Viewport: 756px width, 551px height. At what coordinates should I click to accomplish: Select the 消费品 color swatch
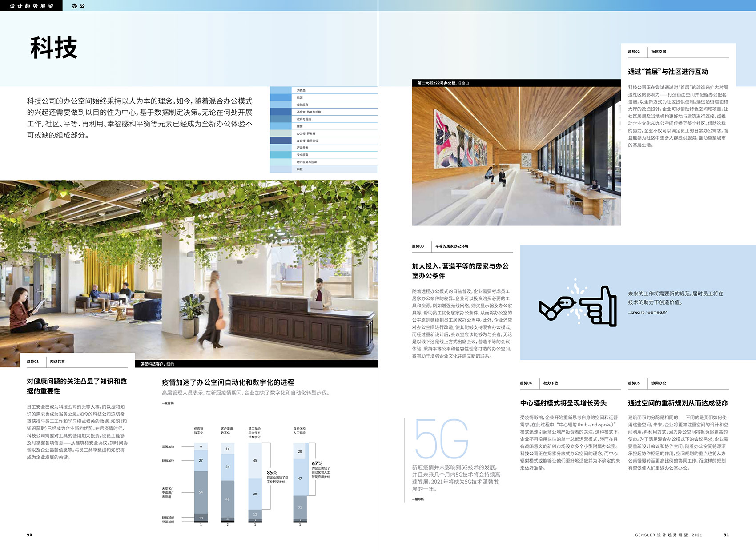(281, 90)
